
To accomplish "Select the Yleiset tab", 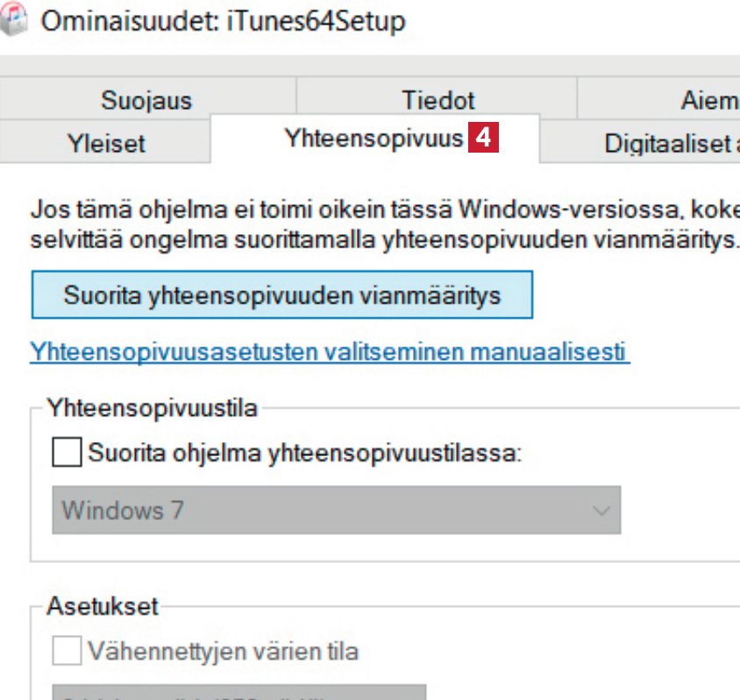I will (x=106, y=143).
